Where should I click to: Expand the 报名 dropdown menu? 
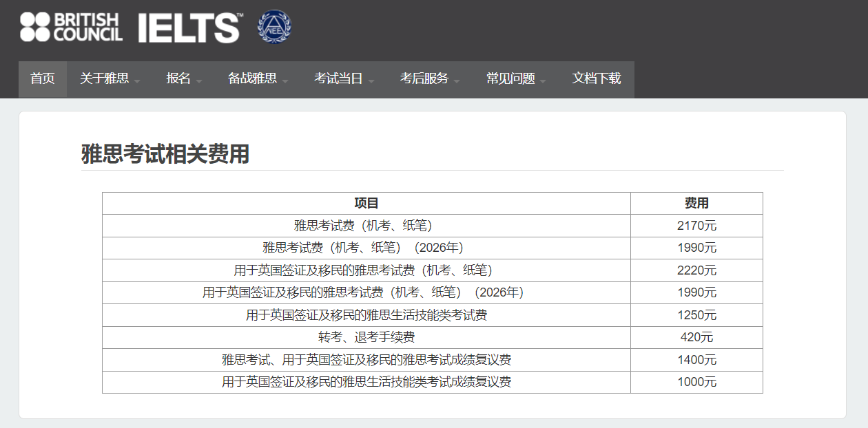point(184,79)
